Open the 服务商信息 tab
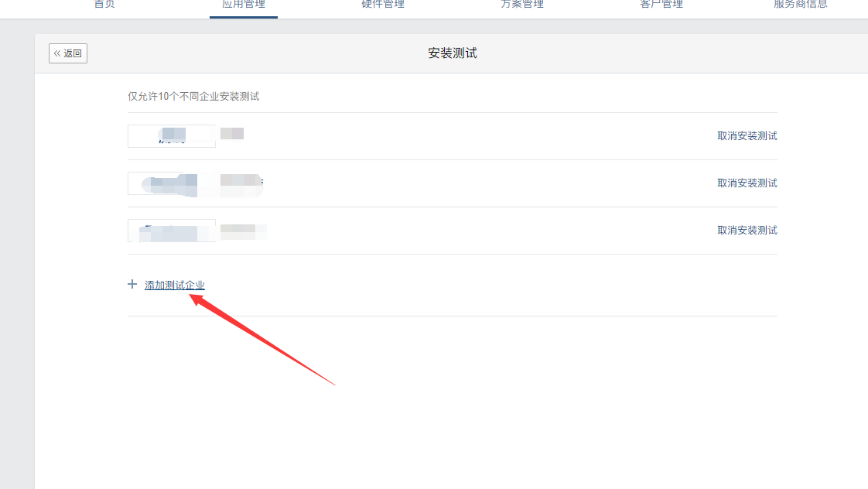This screenshot has width=868, height=489. pos(801,5)
